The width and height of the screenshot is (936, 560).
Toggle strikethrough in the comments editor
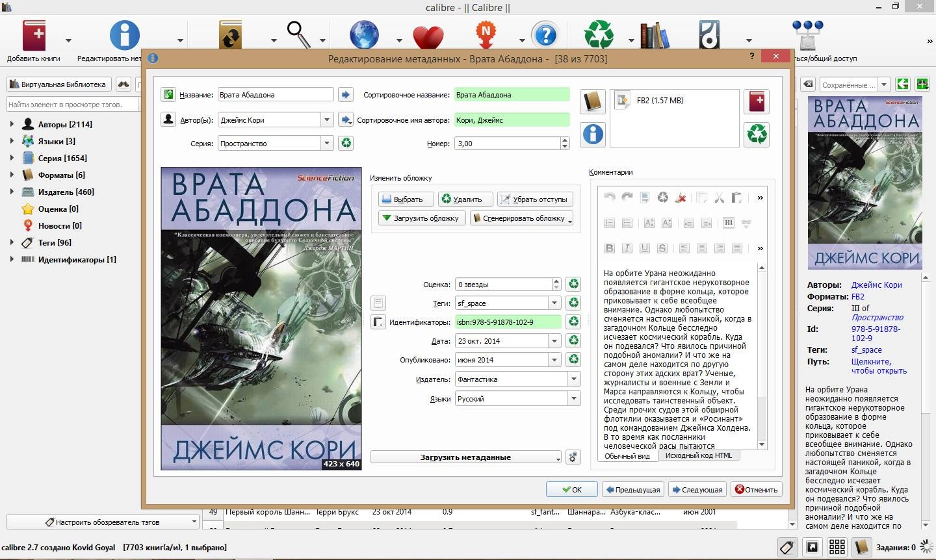[662, 248]
